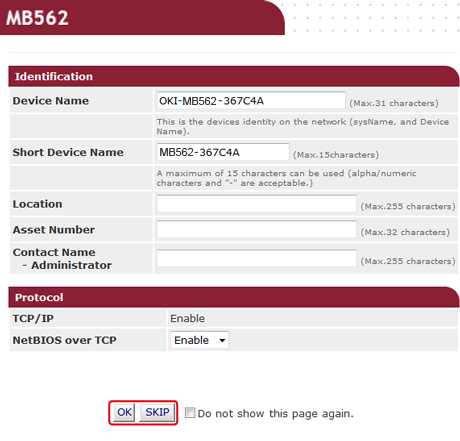Click into the Location text field
The image size is (460, 441).
257,204
